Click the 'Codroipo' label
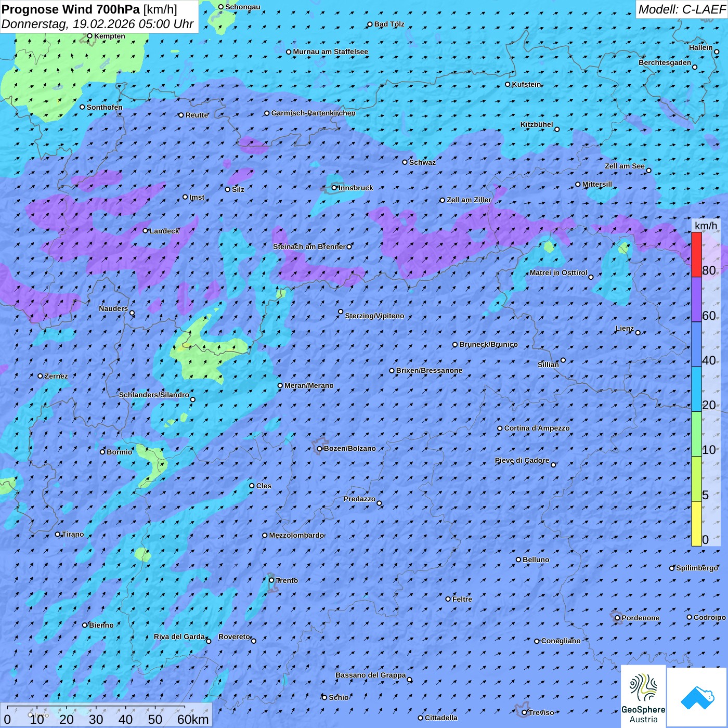 (710, 617)
